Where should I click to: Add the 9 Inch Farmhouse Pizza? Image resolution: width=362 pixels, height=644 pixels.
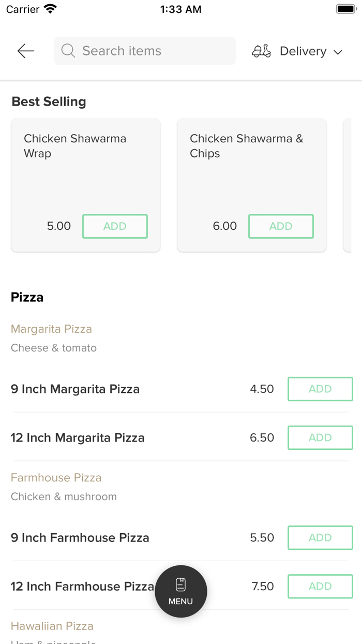tap(320, 537)
